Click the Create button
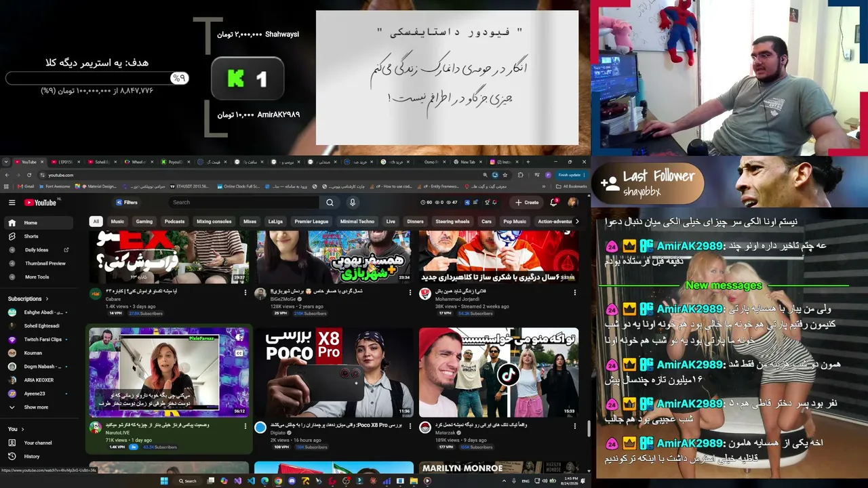The width and height of the screenshot is (868, 488). tap(527, 203)
